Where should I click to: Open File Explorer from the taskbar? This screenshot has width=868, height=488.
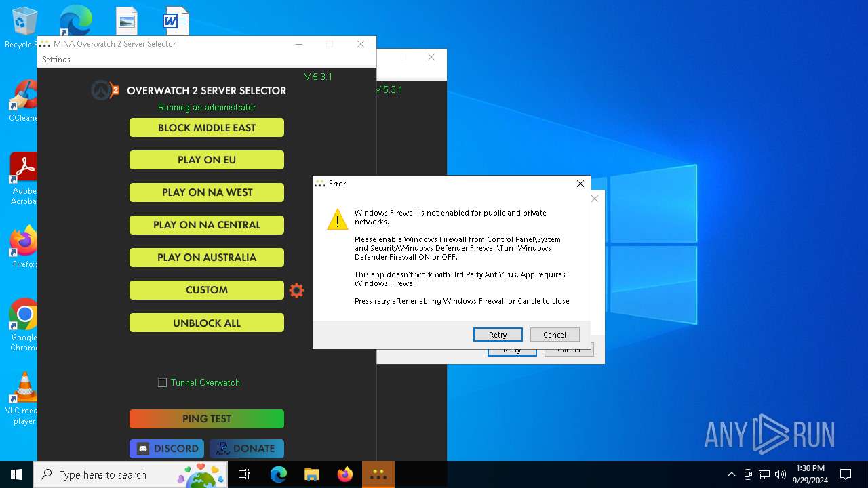point(312,474)
